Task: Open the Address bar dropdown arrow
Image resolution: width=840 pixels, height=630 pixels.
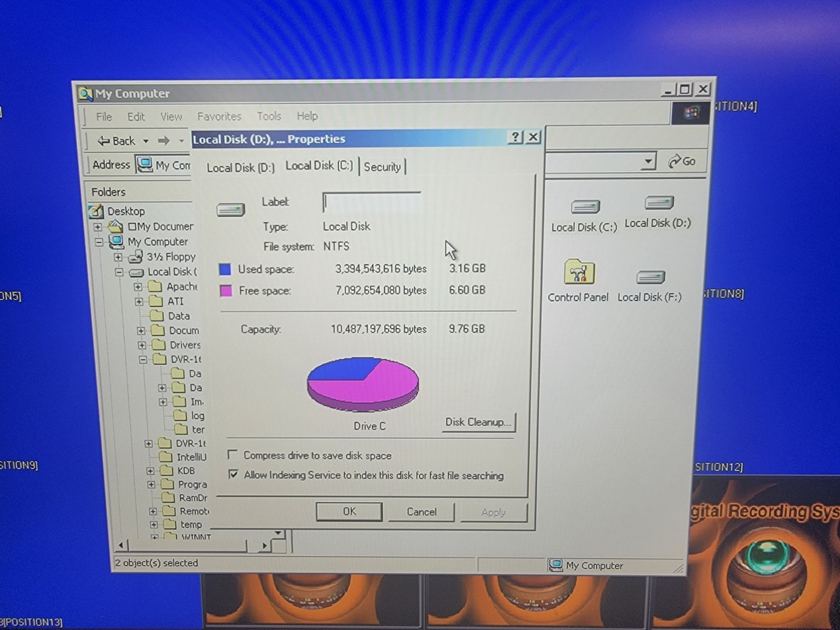Action: (648, 162)
